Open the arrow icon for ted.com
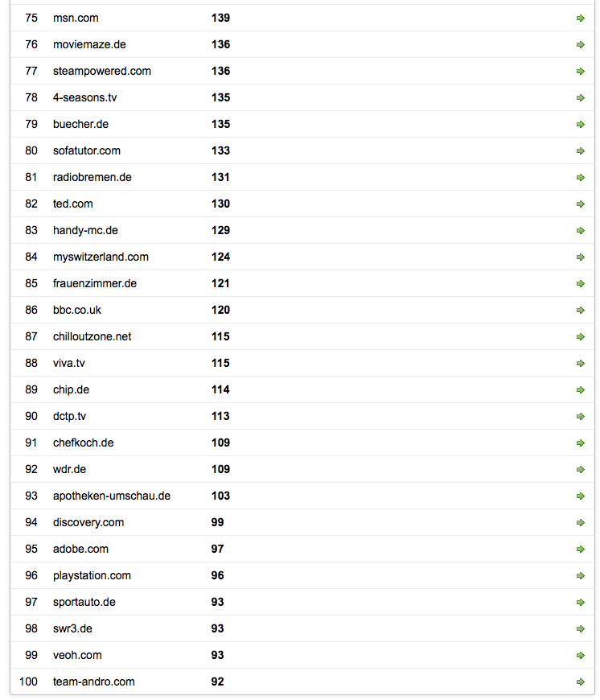Viewport: 600px width, 700px height. click(x=580, y=204)
